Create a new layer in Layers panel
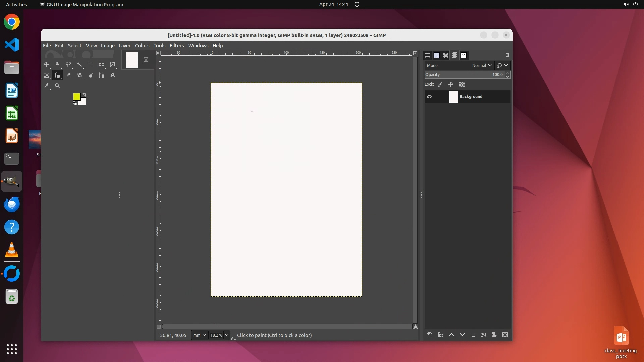Screen dimensions: 644x362 [x=430, y=335]
